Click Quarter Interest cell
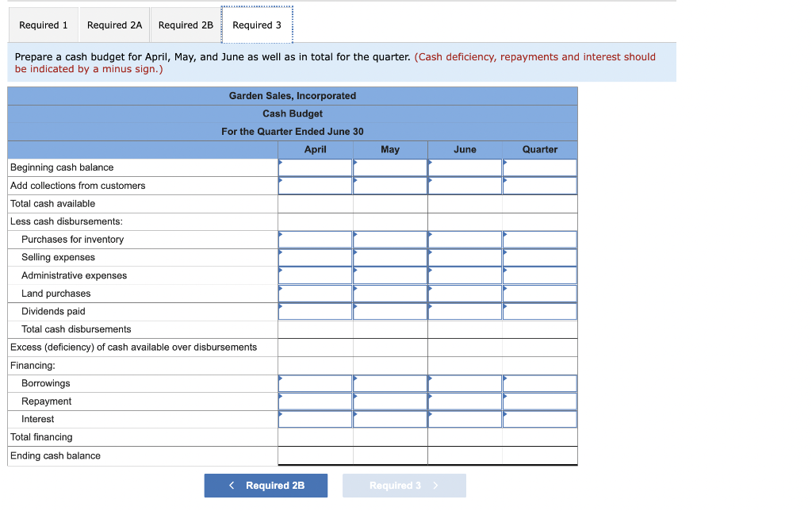Viewport: 812px width, 511px height. pos(539,419)
